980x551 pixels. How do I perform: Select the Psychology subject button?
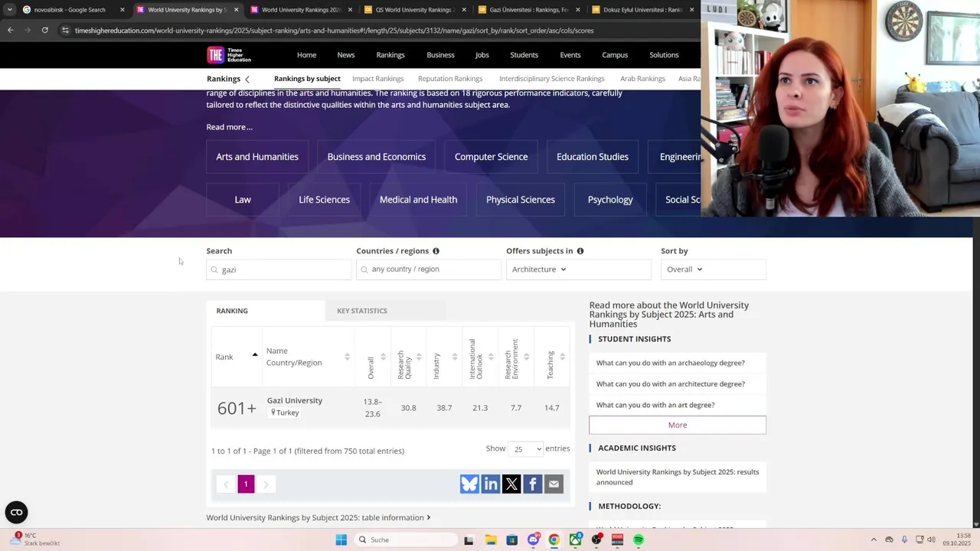(610, 200)
